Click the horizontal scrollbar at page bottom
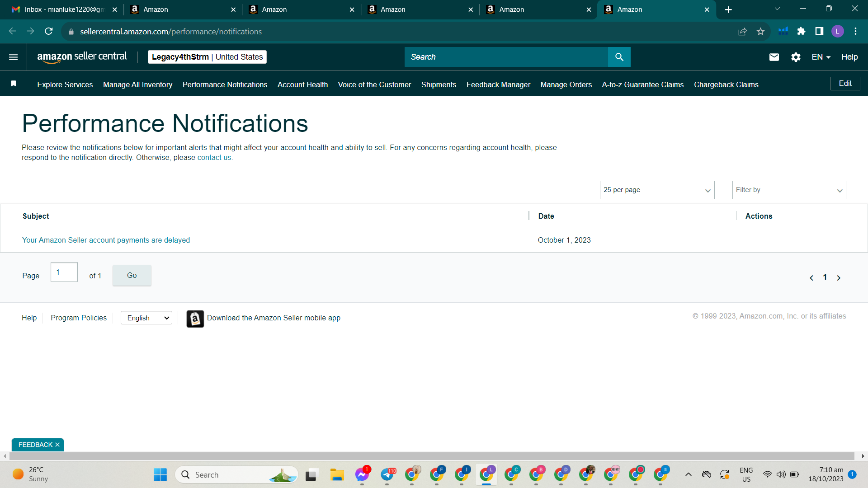 pos(432,456)
